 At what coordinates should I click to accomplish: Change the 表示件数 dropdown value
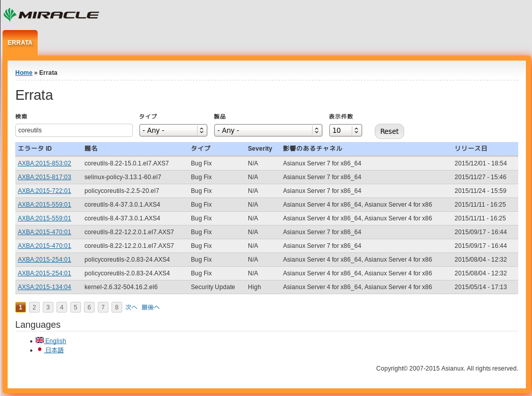(x=345, y=130)
